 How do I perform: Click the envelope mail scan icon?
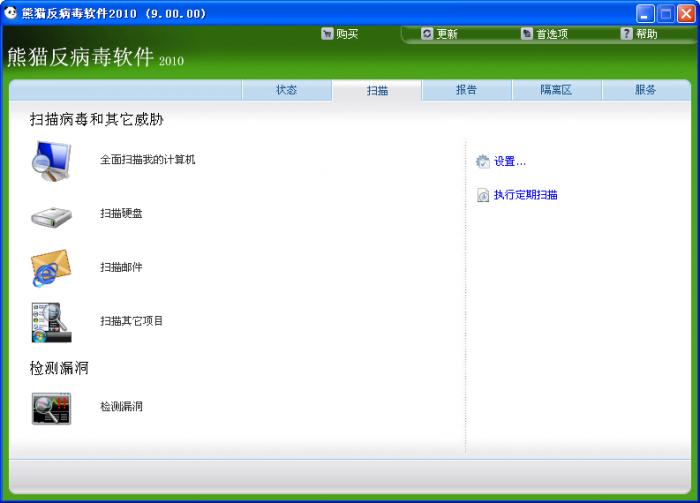point(51,268)
